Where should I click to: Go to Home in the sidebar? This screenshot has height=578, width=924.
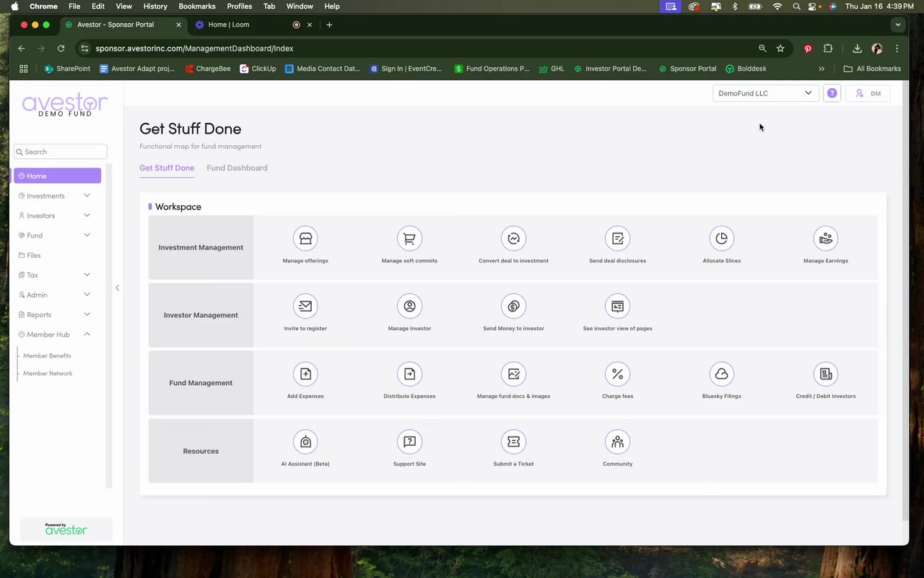tap(57, 176)
